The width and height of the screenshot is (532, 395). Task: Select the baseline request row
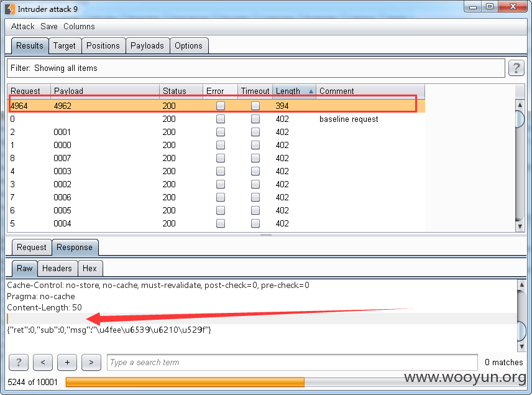coord(216,119)
